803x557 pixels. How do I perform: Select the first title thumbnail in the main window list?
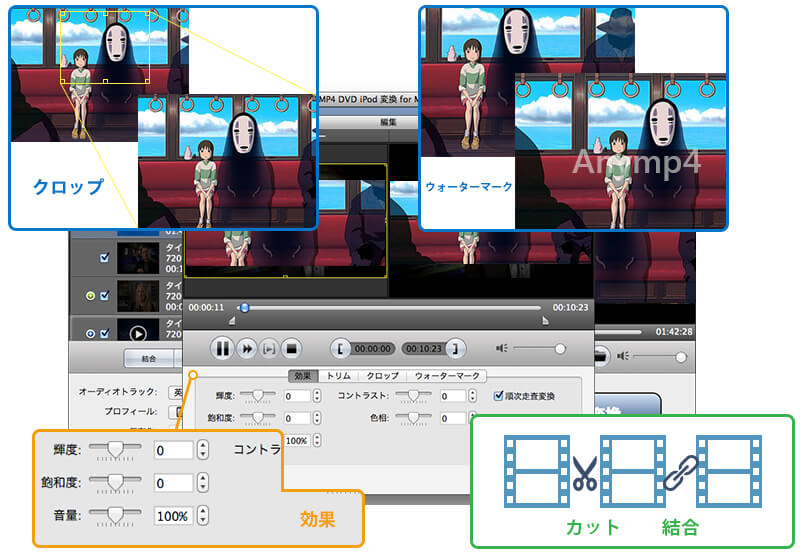138,258
